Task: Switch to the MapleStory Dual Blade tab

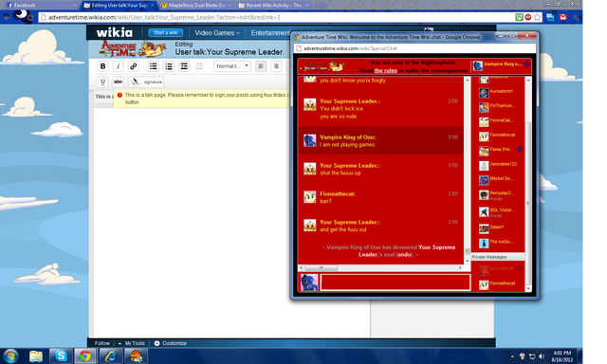Action: (x=196, y=5)
